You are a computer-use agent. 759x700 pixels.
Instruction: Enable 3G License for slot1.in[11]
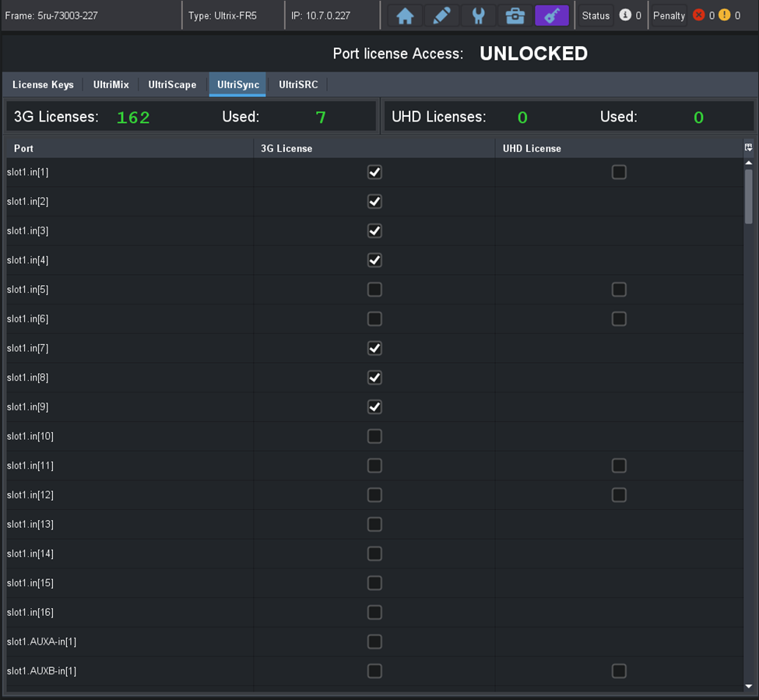pyautogui.click(x=374, y=466)
